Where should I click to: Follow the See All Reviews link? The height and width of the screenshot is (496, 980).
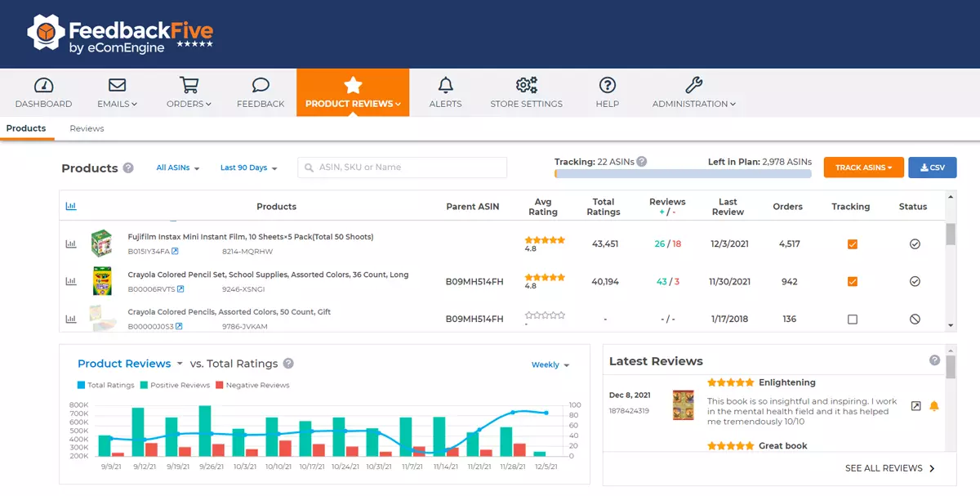click(x=890, y=468)
